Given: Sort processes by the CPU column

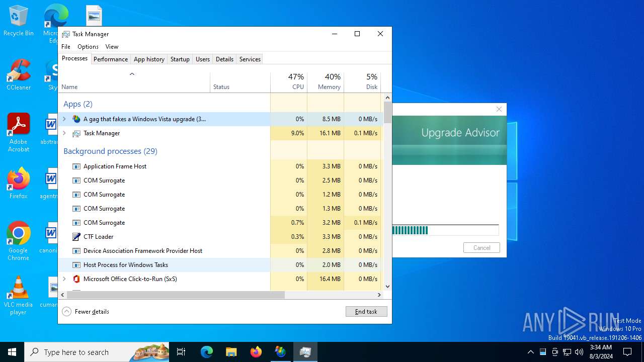Looking at the screenshot, I should tap(289, 82).
